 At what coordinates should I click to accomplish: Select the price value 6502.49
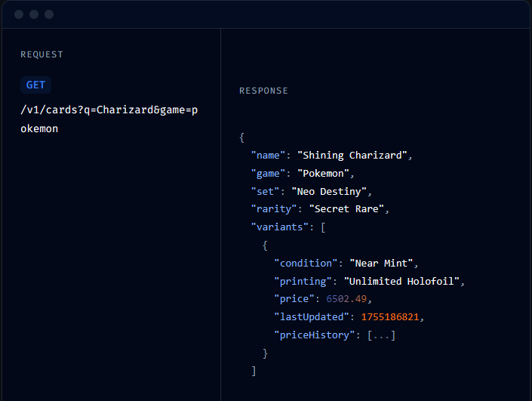click(346, 299)
